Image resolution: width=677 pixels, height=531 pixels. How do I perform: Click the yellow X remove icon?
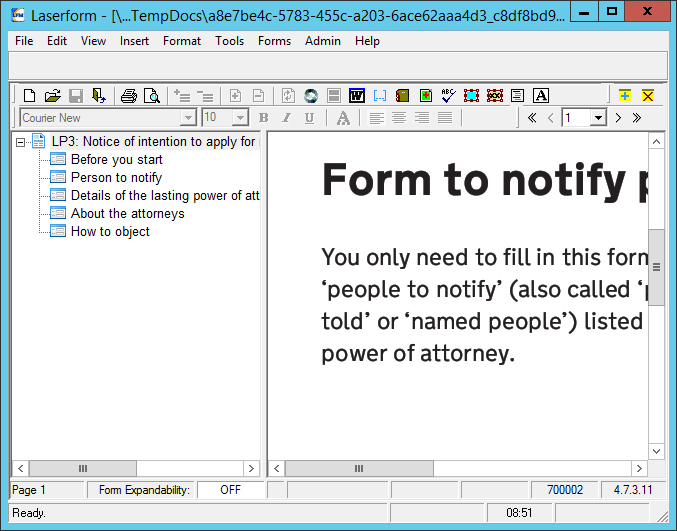(x=648, y=96)
